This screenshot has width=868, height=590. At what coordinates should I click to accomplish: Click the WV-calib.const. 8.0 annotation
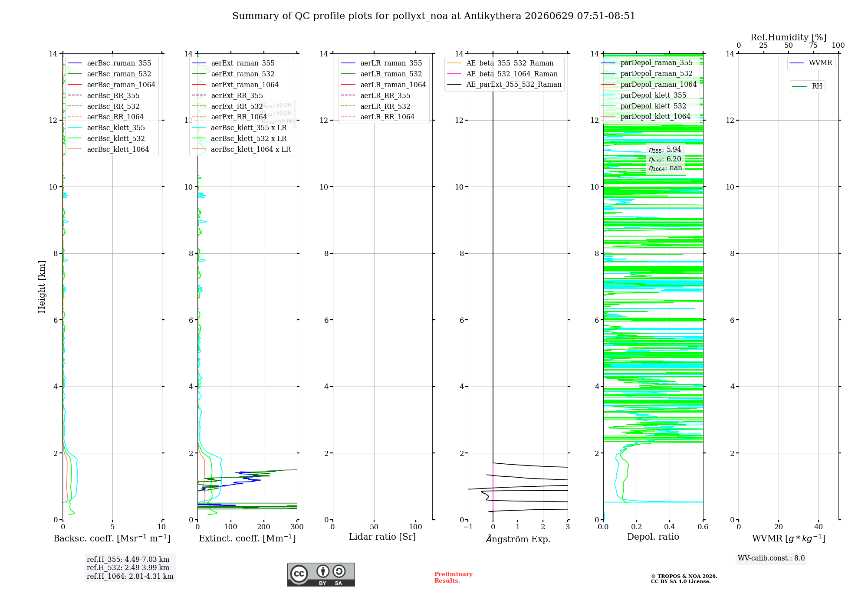point(771,558)
